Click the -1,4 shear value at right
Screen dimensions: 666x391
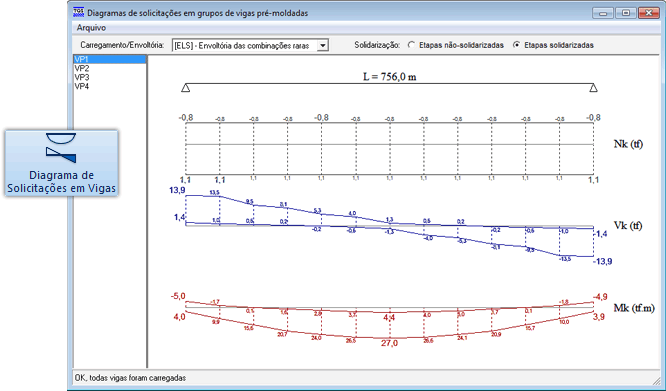601,234
